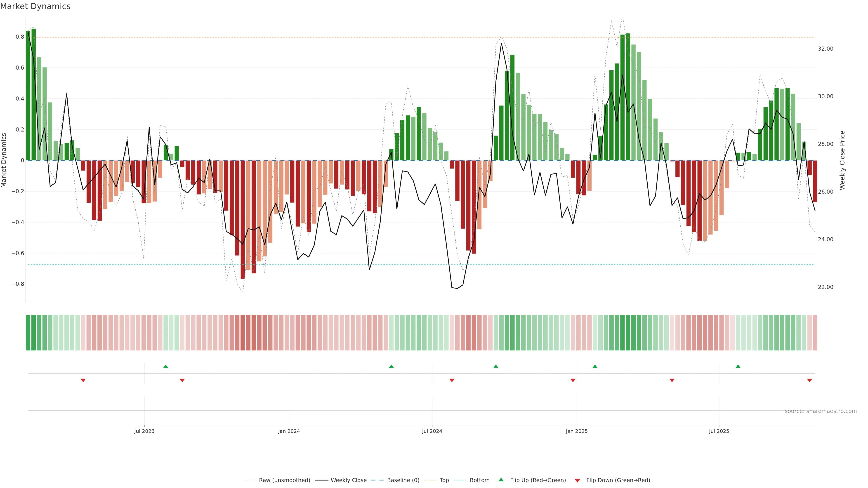Click the Flip Up triangle legend icon

[501, 480]
